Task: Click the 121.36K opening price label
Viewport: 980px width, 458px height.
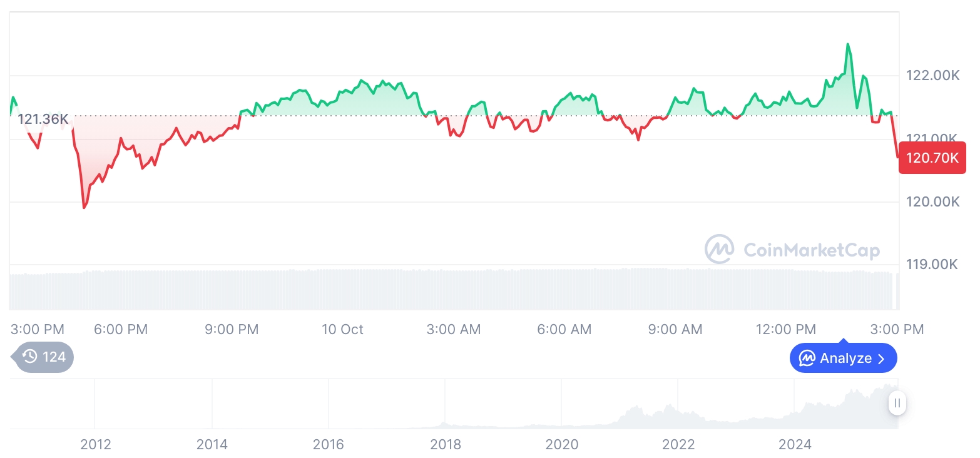Action: click(43, 119)
